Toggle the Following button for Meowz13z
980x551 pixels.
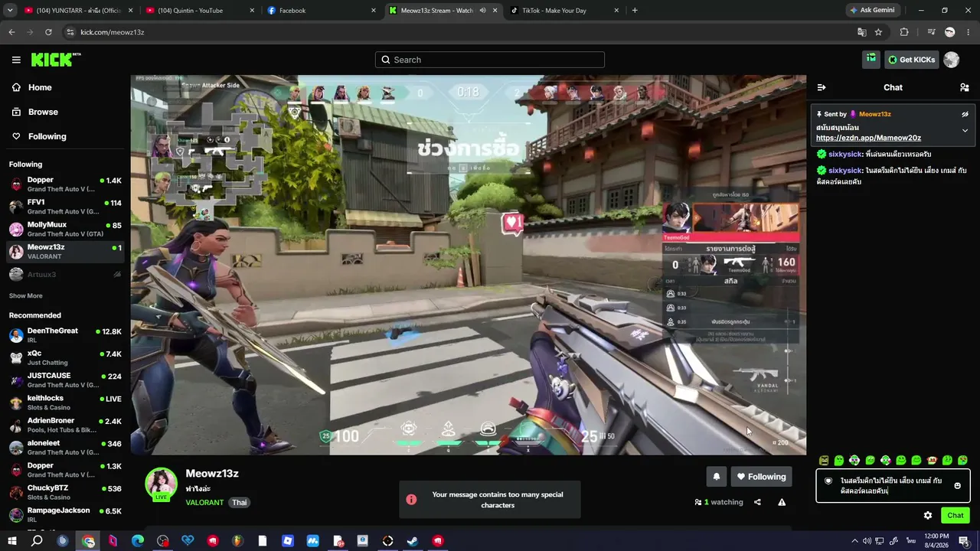pos(762,477)
